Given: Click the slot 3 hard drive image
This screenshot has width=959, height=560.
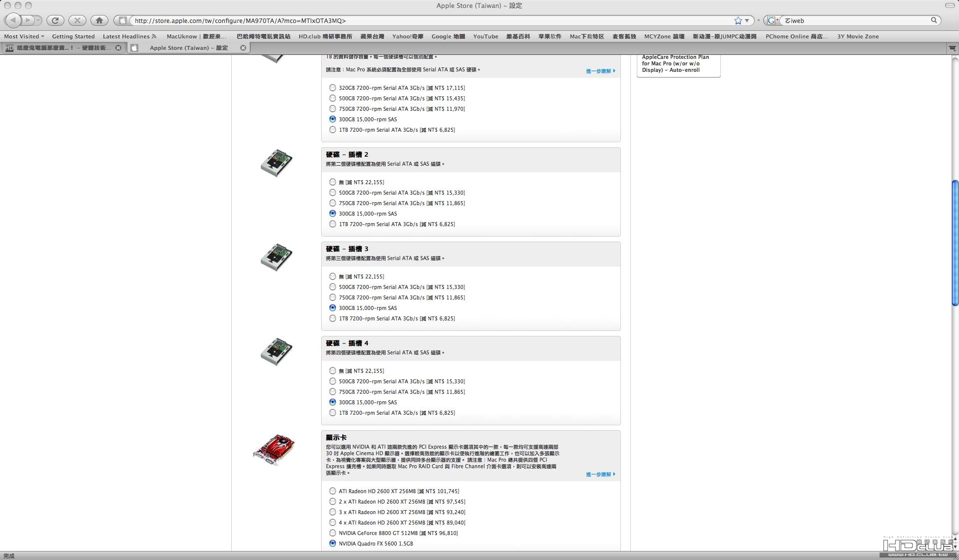Looking at the screenshot, I should (x=276, y=257).
